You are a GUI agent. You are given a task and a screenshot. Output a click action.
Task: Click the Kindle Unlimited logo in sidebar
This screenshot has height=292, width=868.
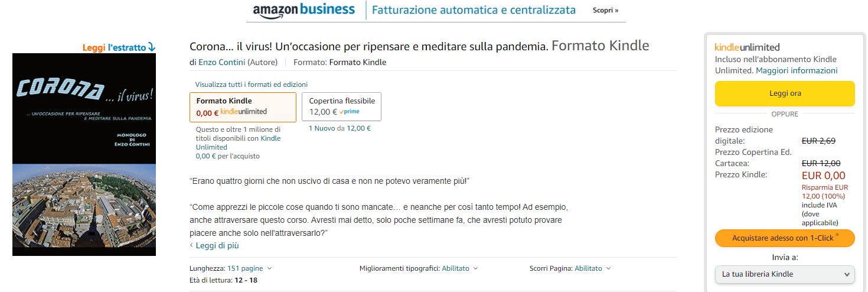coord(747,47)
